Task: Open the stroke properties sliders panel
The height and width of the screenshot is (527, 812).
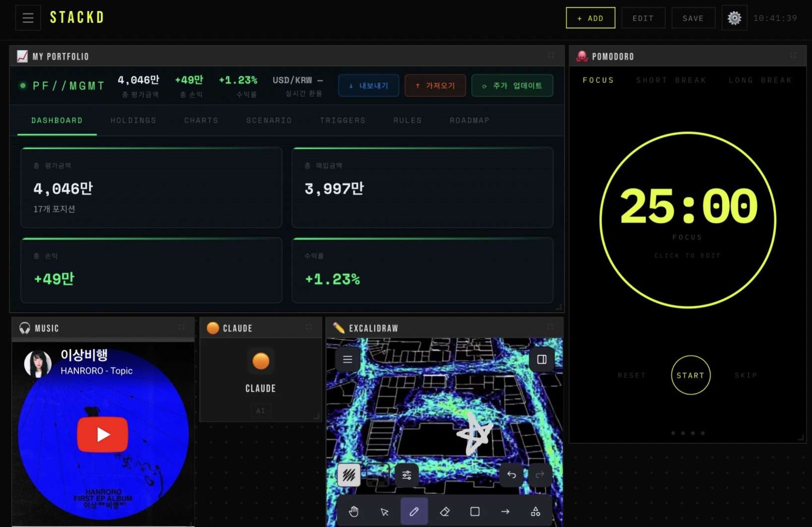Action: (407, 475)
